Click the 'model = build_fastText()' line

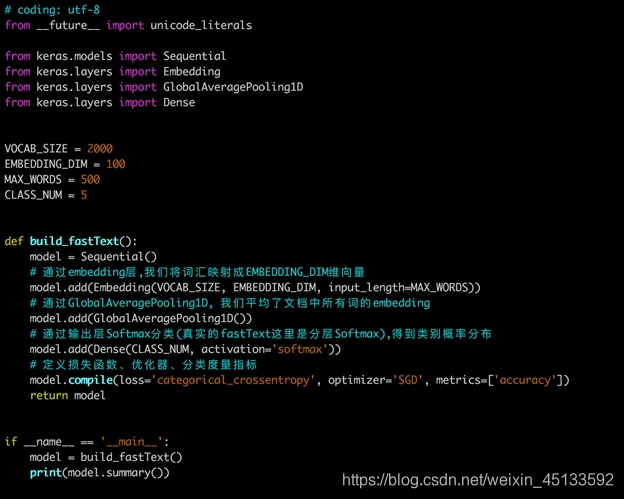tap(106, 457)
